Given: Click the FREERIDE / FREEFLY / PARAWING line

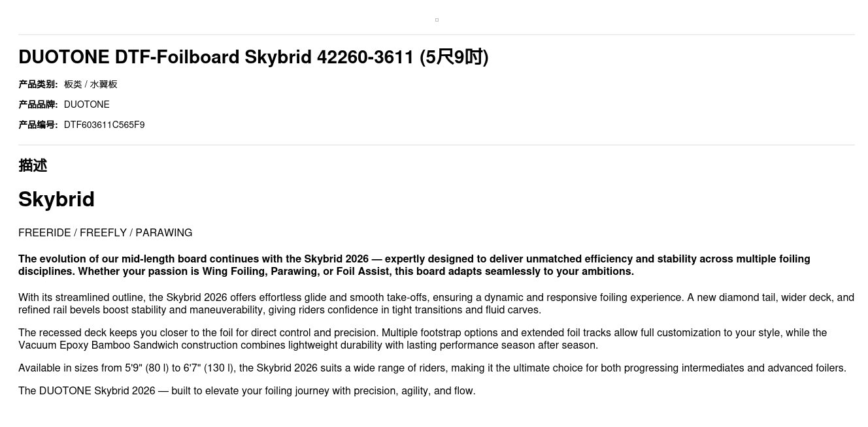Looking at the screenshot, I should coord(105,233).
